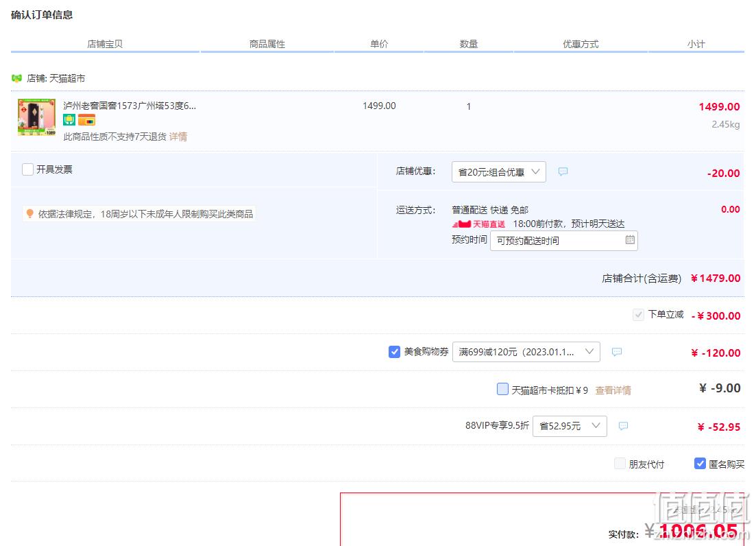Image resolution: width=756 pixels, height=546 pixels.
Task: Click the store total ¥1479.00
Action: point(716,278)
